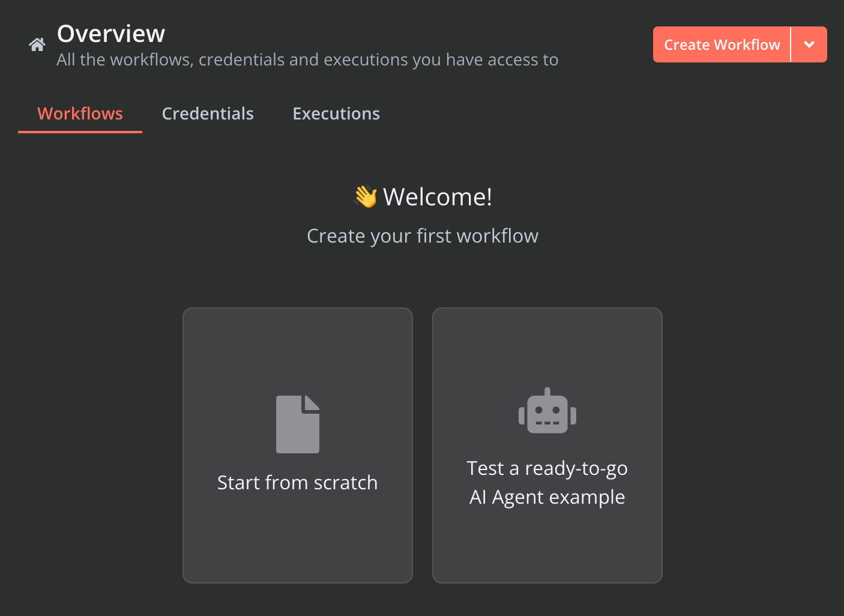Select the document icon on Start from scratch card

tap(297, 424)
